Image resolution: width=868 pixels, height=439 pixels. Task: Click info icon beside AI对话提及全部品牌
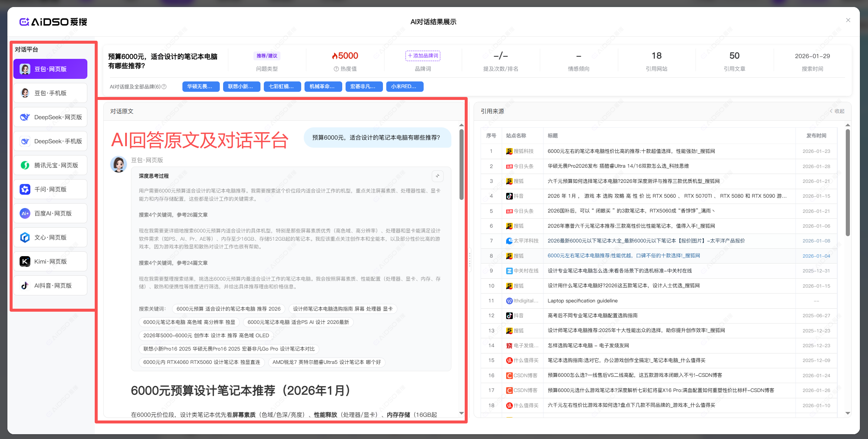pyautogui.click(x=164, y=87)
